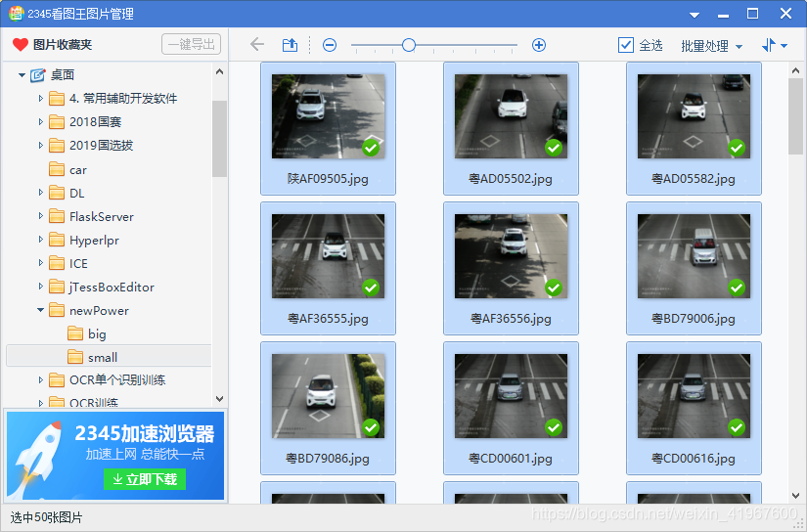Select the 粤BD79006.jpg thumbnail image

coord(694,256)
